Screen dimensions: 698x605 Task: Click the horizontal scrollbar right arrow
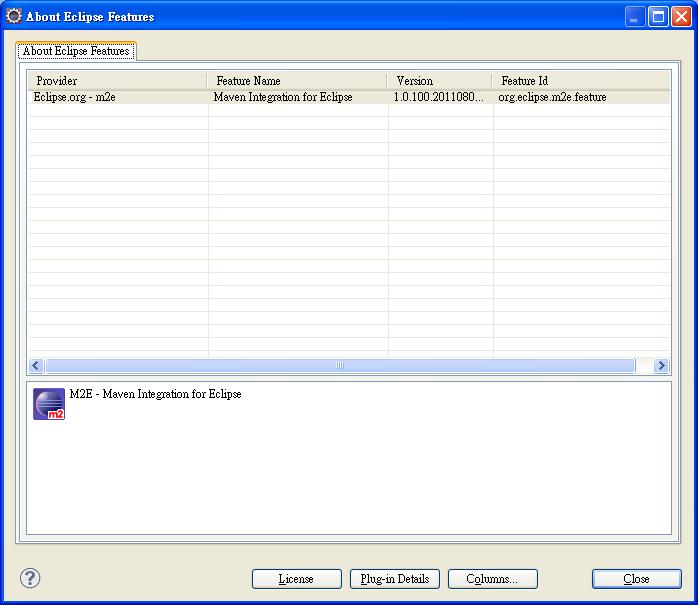coord(661,365)
